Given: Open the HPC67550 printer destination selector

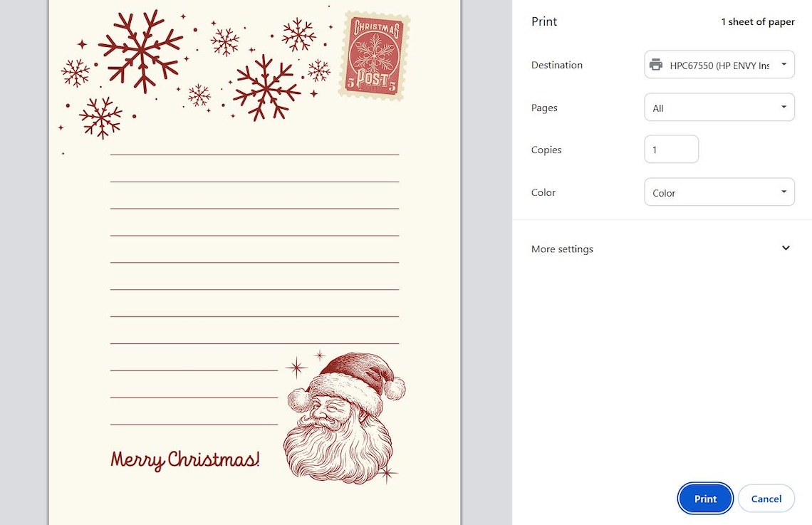Looking at the screenshot, I should point(719,64).
